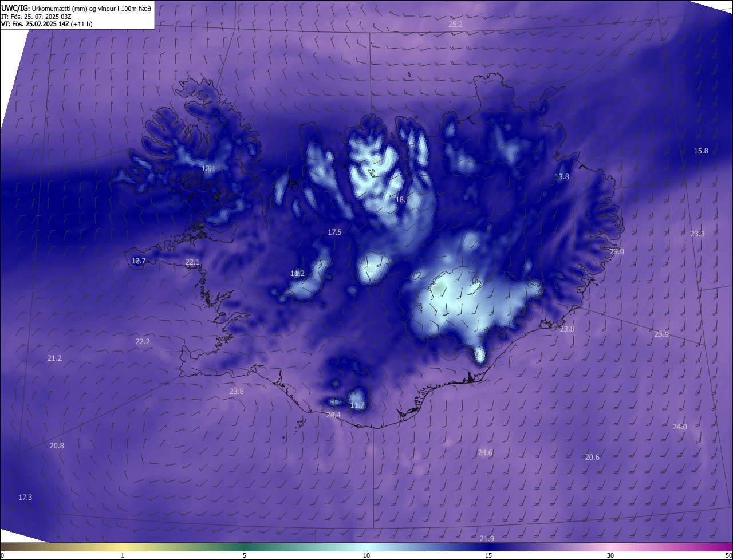Click the 23.9 value on the map
This screenshot has width=733, height=560.
click(661, 334)
